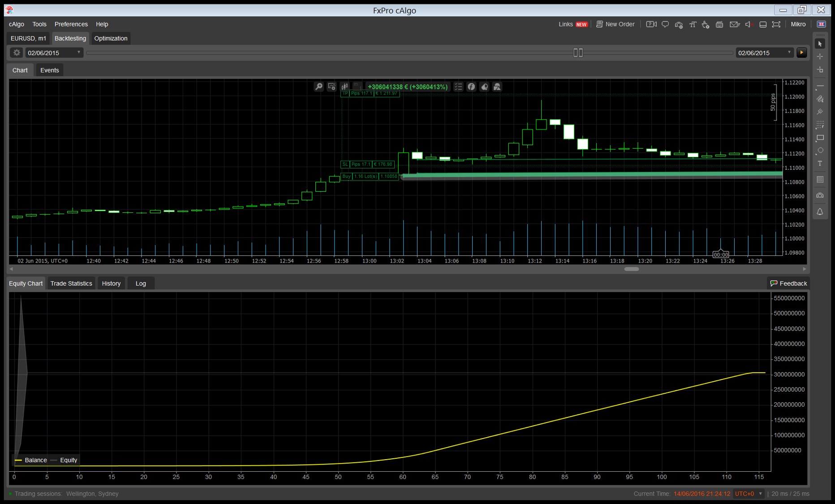Click the Links NEW button
This screenshot has height=504, width=835.
pos(573,24)
